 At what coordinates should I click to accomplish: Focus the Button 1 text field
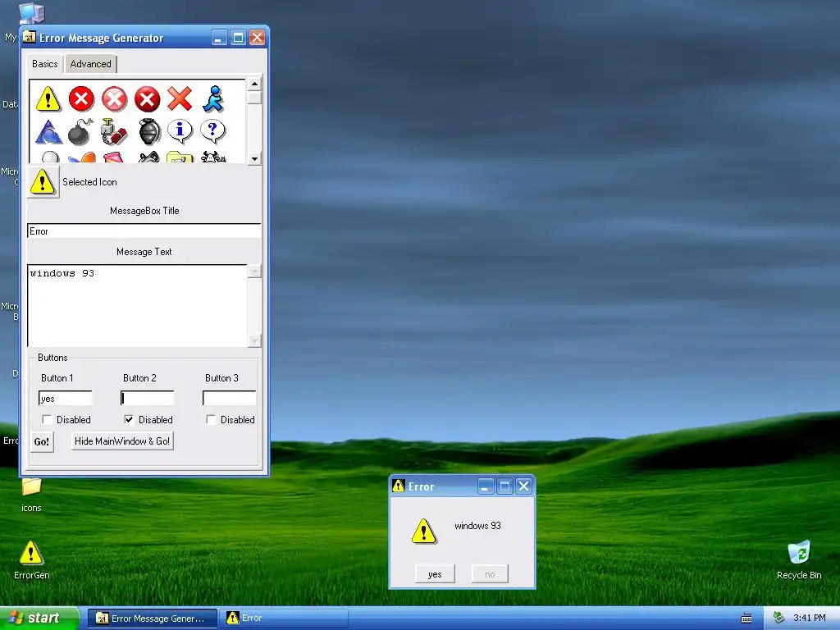coord(66,398)
